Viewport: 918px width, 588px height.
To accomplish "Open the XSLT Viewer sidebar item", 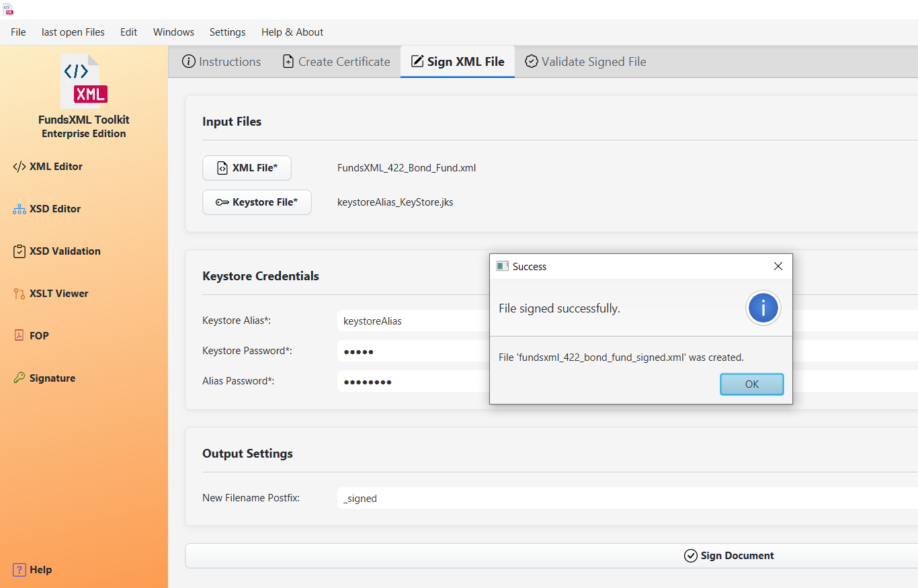I will [x=50, y=294].
